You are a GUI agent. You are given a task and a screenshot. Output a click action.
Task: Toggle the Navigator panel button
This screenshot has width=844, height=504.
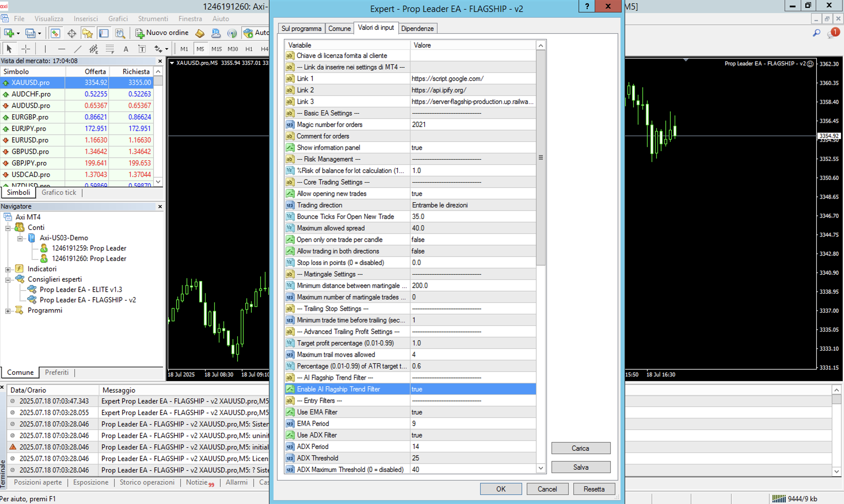click(88, 33)
